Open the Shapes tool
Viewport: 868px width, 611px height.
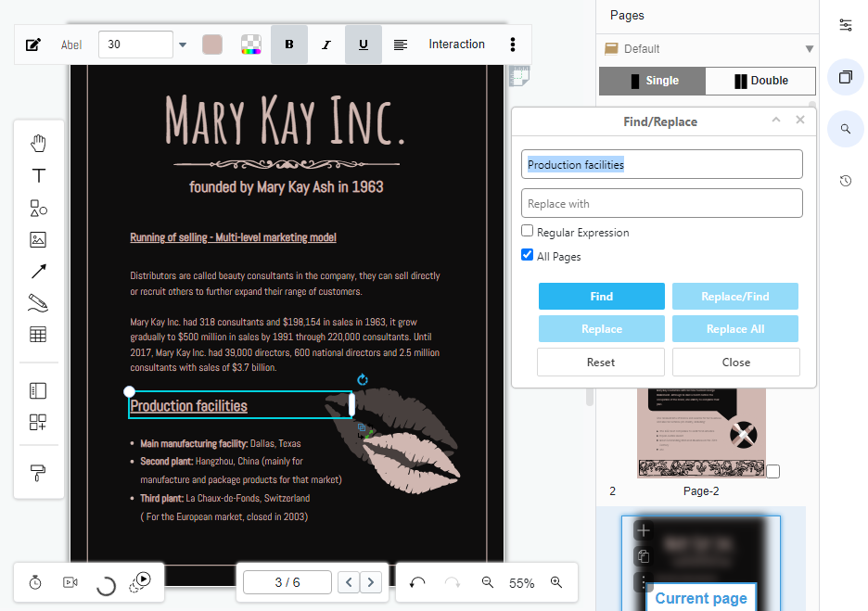(38, 209)
